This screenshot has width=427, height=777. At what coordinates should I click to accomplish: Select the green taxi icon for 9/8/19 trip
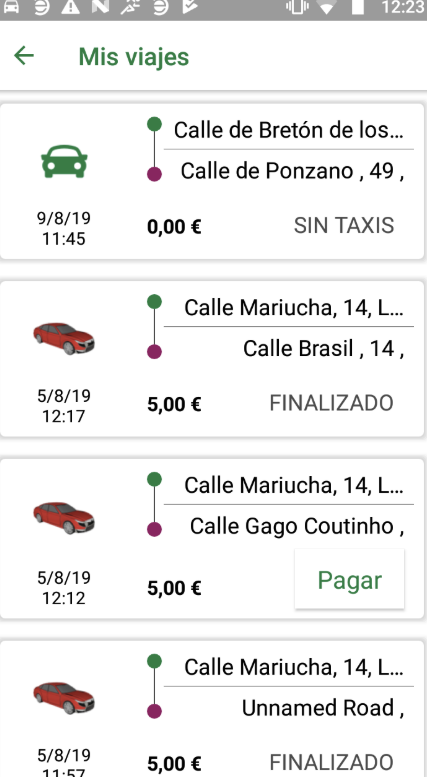[x=64, y=162]
